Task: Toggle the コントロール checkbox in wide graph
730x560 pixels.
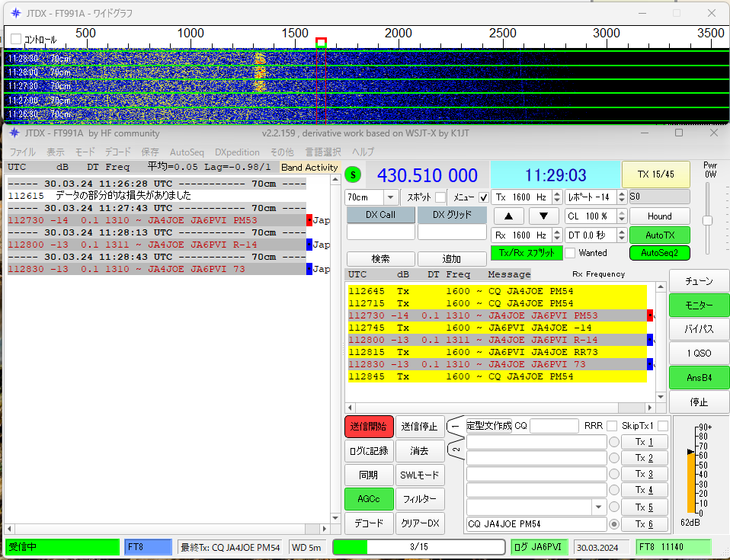Action: (x=16, y=39)
